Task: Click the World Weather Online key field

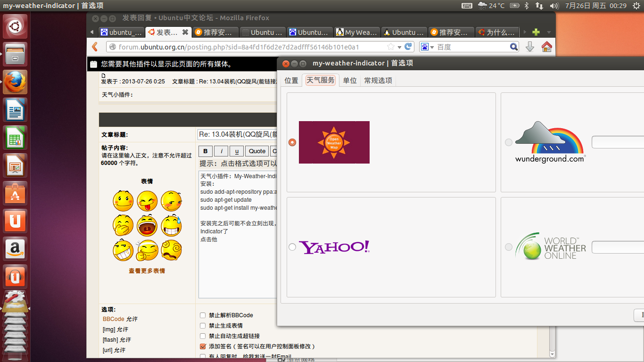Action: pyautogui.click(x=618, y=247)
